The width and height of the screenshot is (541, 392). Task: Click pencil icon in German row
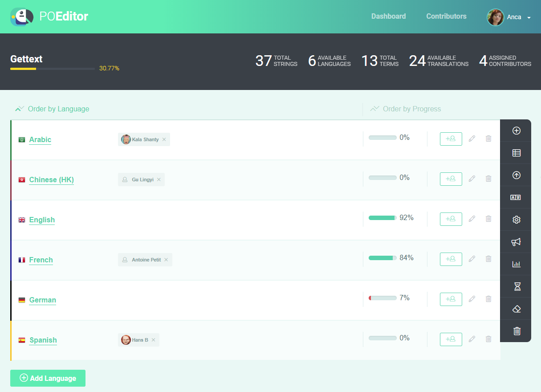(472, 299)
